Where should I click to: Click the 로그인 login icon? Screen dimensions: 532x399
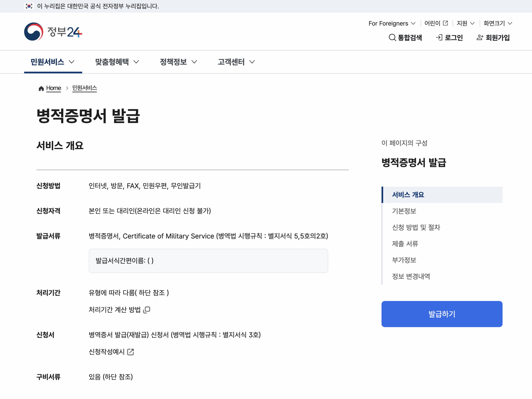point(439,38)
